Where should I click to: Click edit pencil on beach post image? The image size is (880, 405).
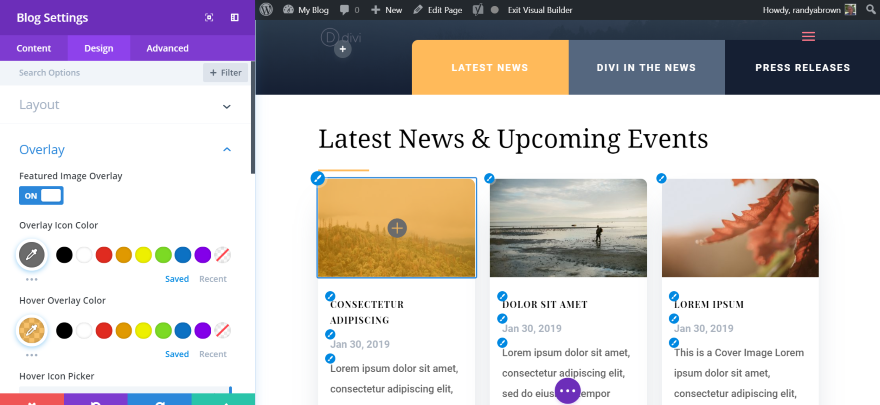pos(489,178)
